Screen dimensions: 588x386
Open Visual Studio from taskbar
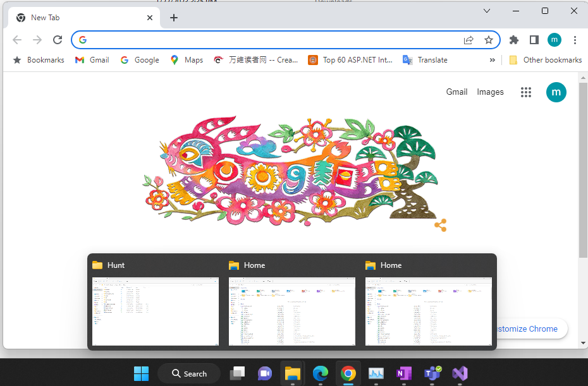tap(460, 373)
